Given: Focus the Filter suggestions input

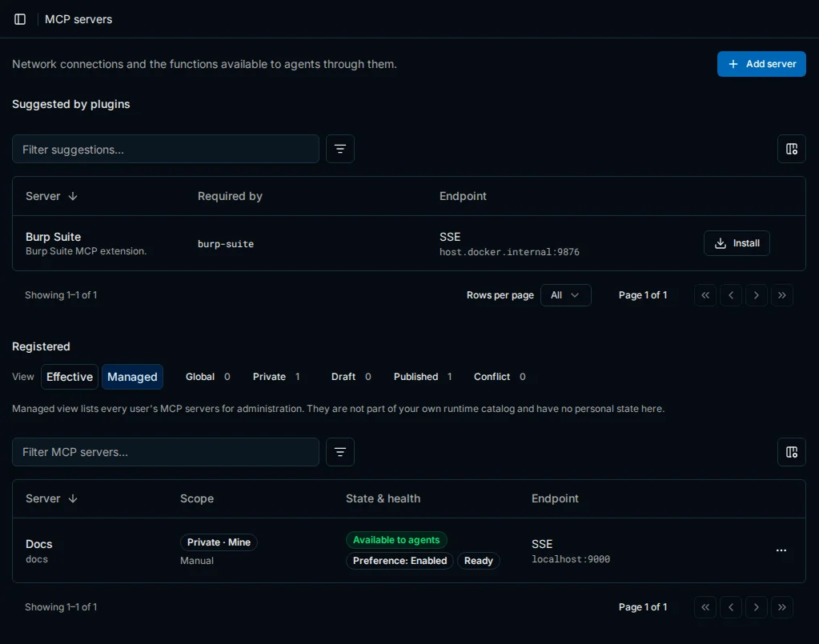Looking at the screenshot, I should 166,149.
